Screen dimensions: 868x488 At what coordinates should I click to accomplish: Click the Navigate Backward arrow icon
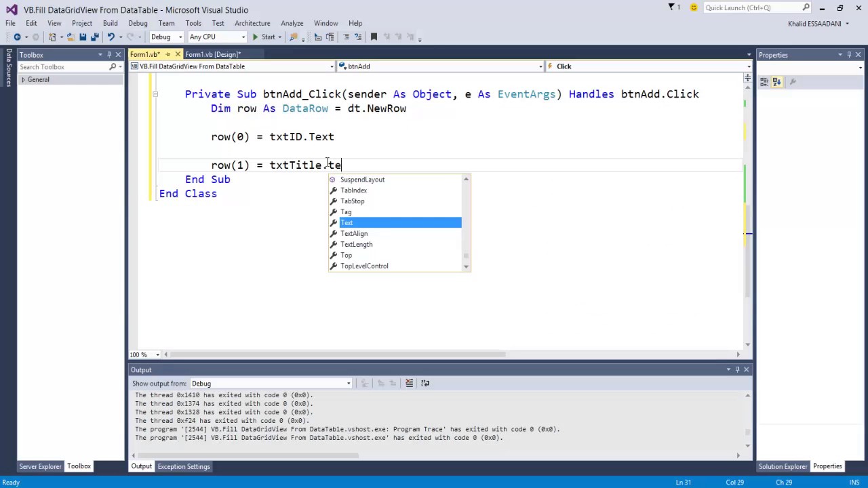click(x=17, y=37)
